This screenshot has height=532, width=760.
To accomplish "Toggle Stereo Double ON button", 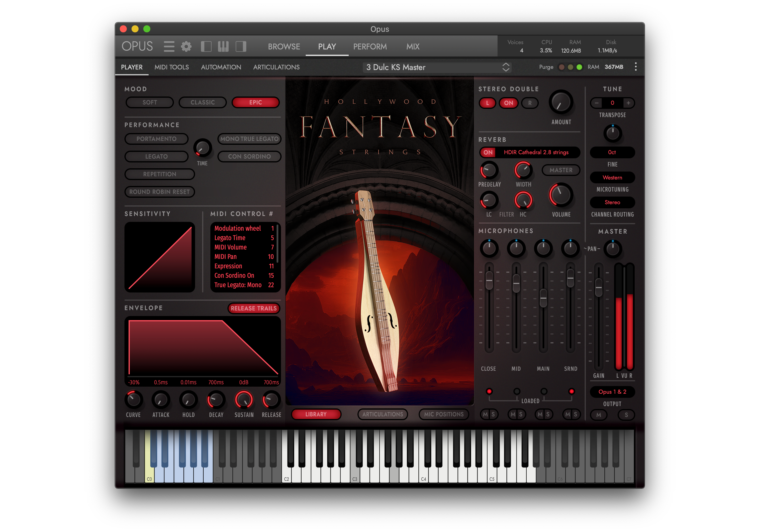I will point(508,103).
